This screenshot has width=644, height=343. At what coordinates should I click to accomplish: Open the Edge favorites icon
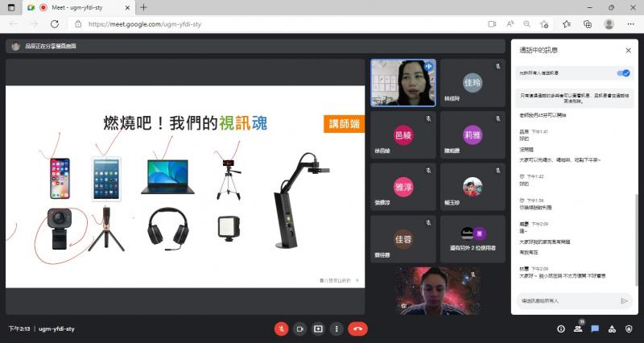coord(567,24)
